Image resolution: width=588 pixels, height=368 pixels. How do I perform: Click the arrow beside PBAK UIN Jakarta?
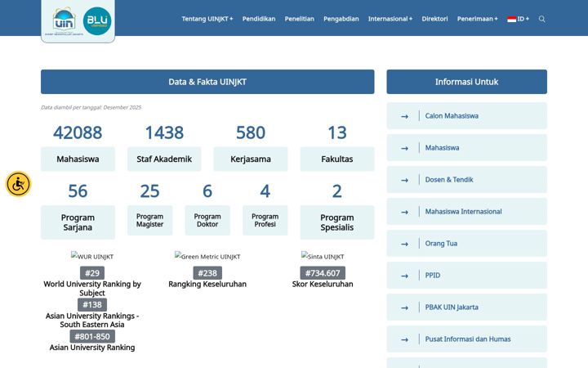(404, 308)
